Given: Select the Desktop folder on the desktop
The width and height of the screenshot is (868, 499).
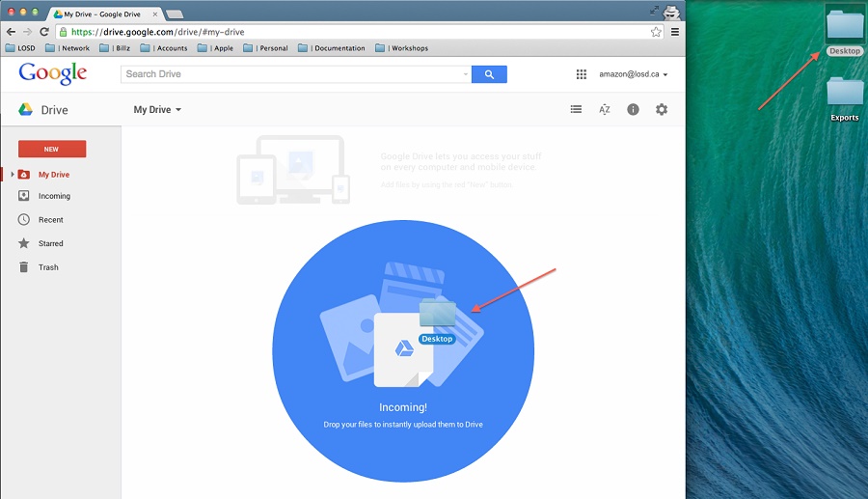Looking at the screenshot, I should (844, 31).
